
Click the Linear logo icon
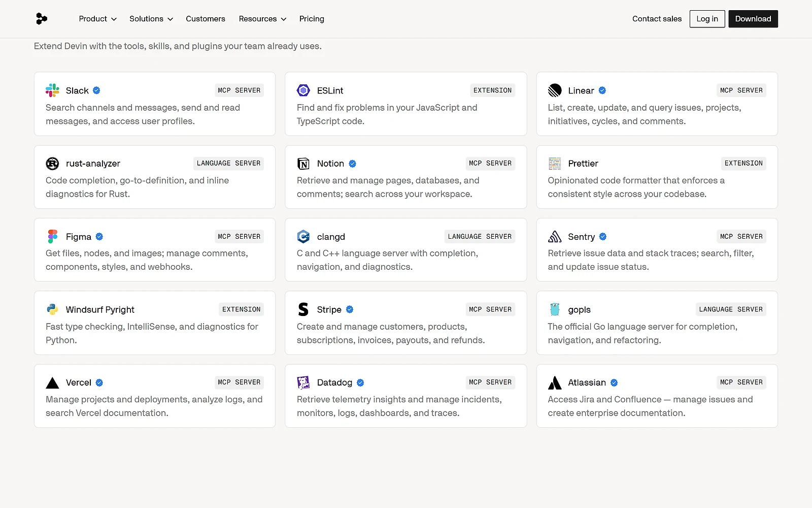coord(555,90)
